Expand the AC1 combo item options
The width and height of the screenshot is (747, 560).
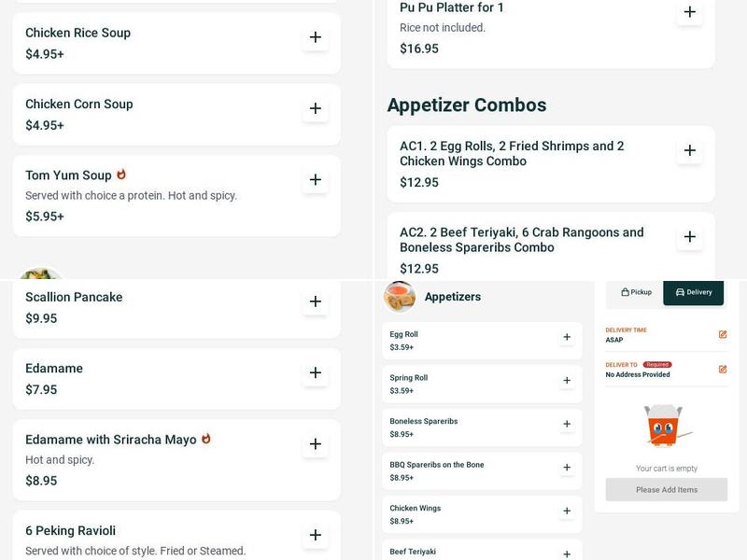click(690, 149)
